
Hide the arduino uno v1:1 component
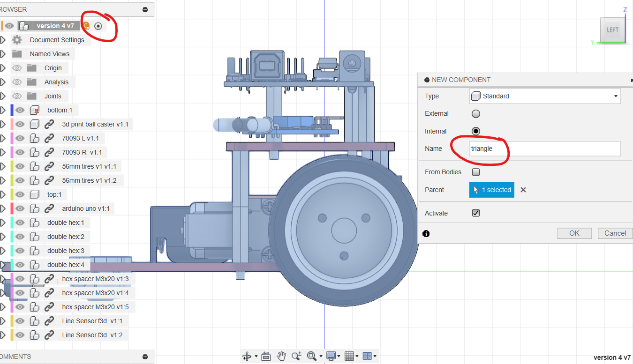click(x=20, y=208)
